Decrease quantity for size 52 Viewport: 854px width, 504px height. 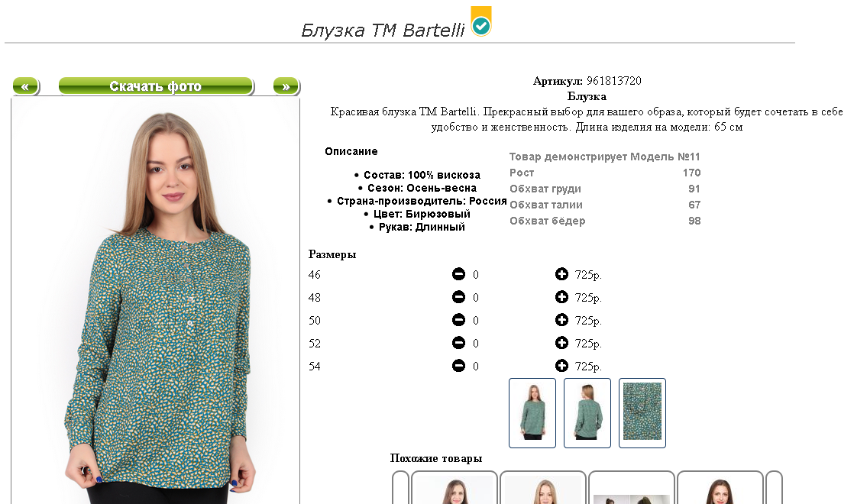tap(458, 343)
